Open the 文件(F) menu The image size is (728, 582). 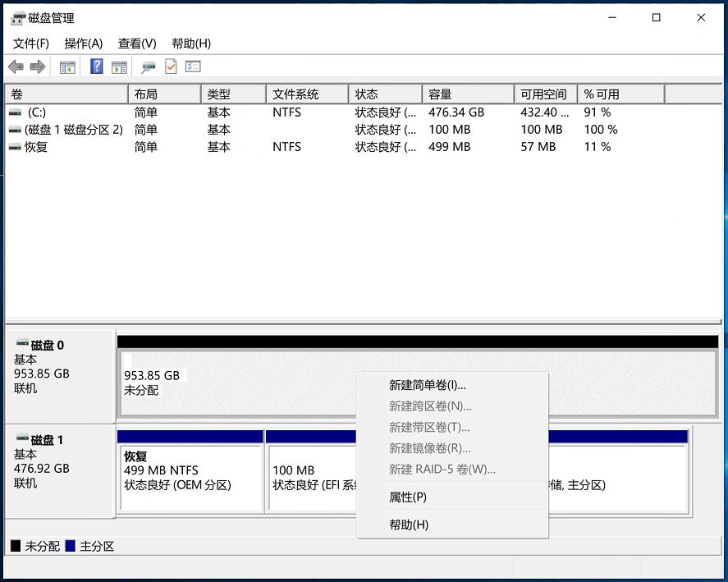[x=31, y=44]
